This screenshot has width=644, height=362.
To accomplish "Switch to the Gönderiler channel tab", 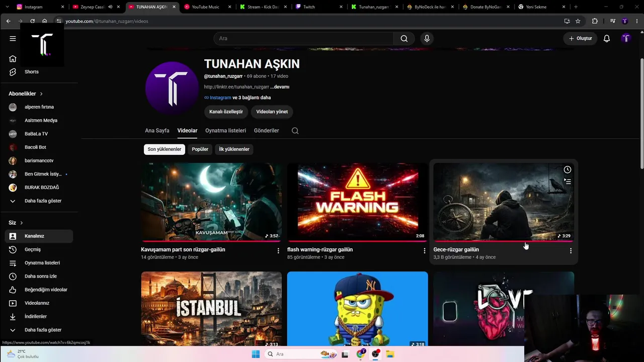I will pos(266,131).
